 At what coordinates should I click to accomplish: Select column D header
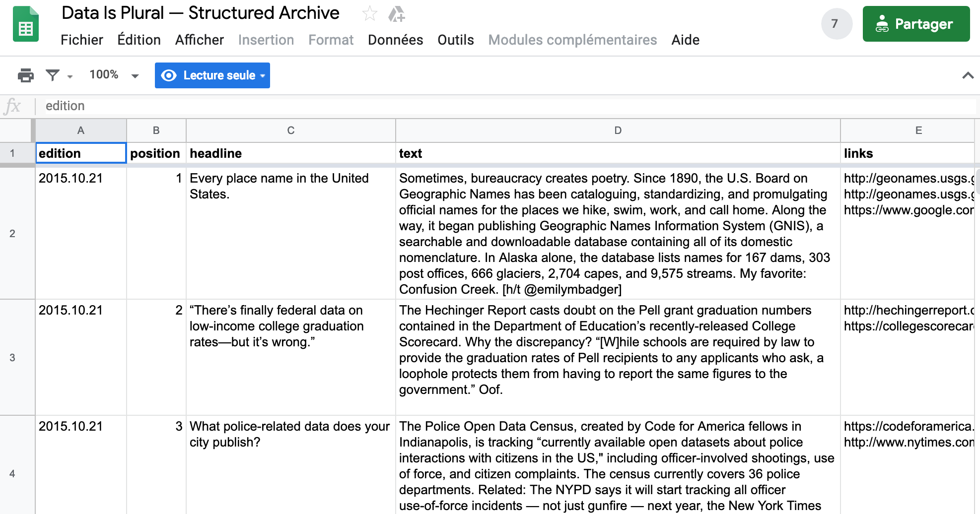click(618, 130)
